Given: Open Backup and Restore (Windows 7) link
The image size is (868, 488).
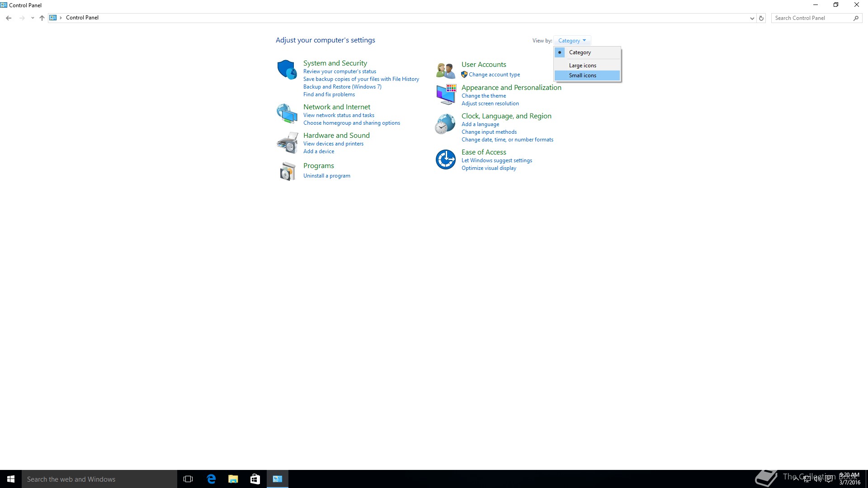Looking at the screenshot, I should (342, 87).
